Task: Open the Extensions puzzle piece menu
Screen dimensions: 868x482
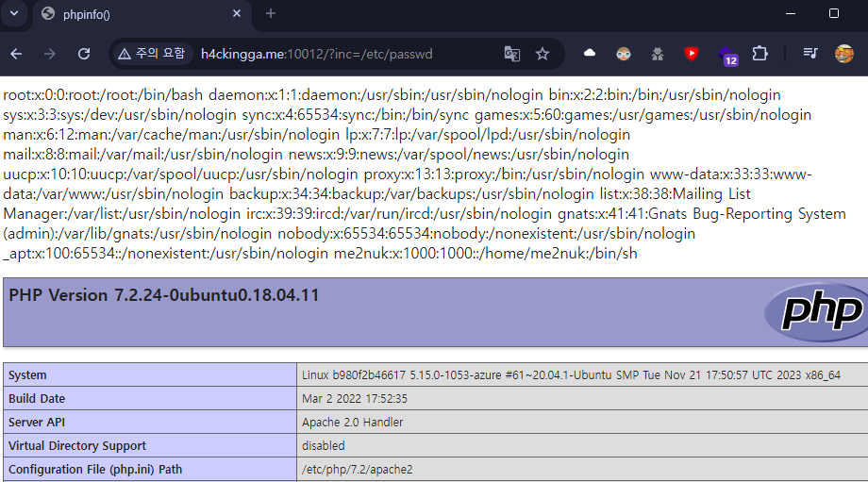Action: (759, 54)
